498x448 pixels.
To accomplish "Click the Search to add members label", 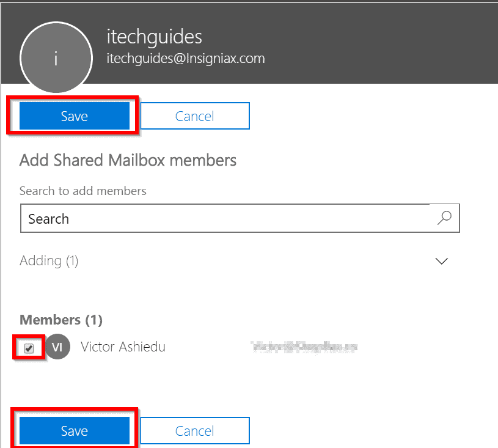I will 83,191.
